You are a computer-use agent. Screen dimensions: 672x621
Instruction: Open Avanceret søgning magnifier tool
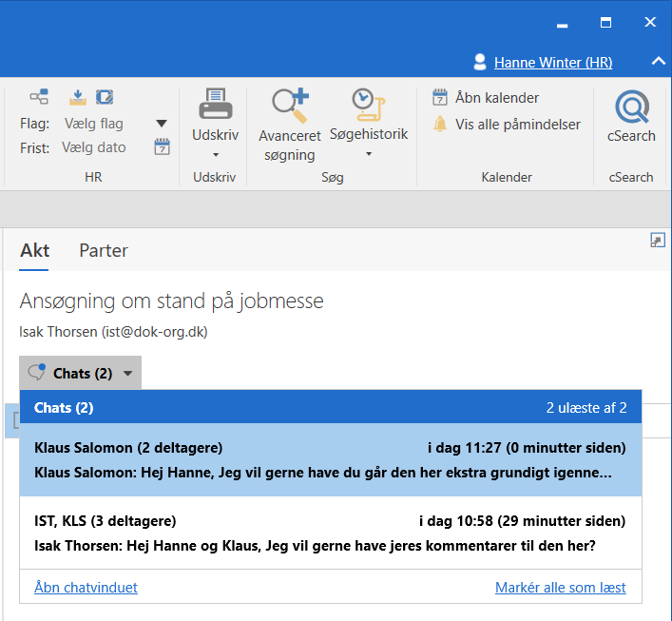[x=290, y=105]
